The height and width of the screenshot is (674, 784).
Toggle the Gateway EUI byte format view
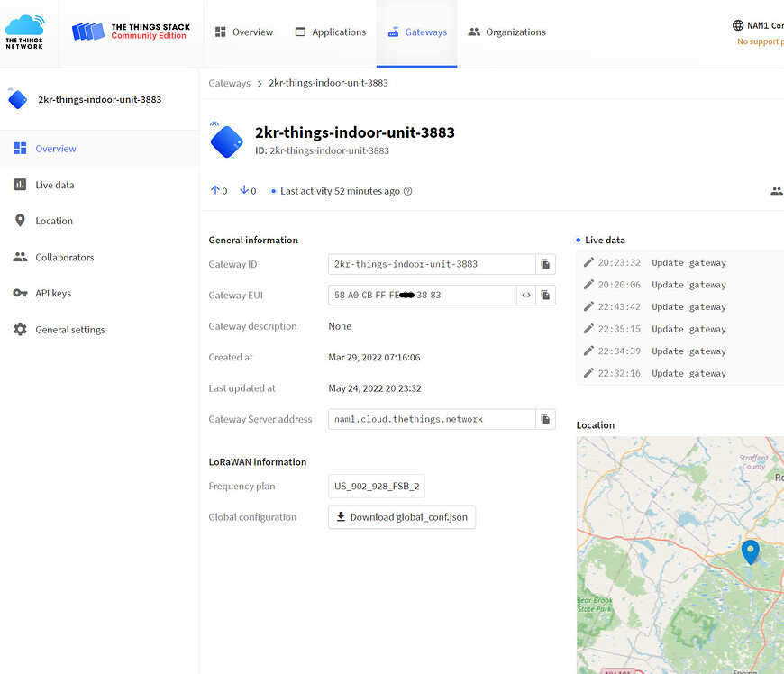[x=526, y=295]
